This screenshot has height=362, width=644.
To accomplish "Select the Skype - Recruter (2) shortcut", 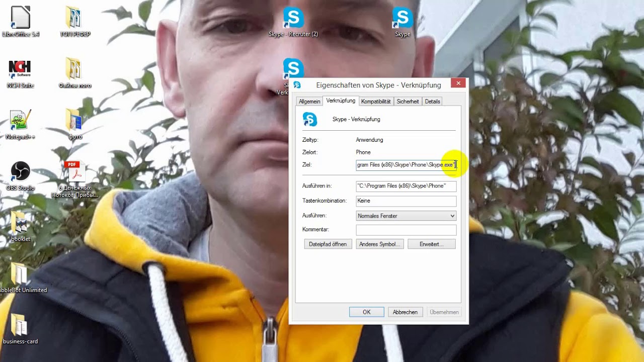I will coord(293,22).
